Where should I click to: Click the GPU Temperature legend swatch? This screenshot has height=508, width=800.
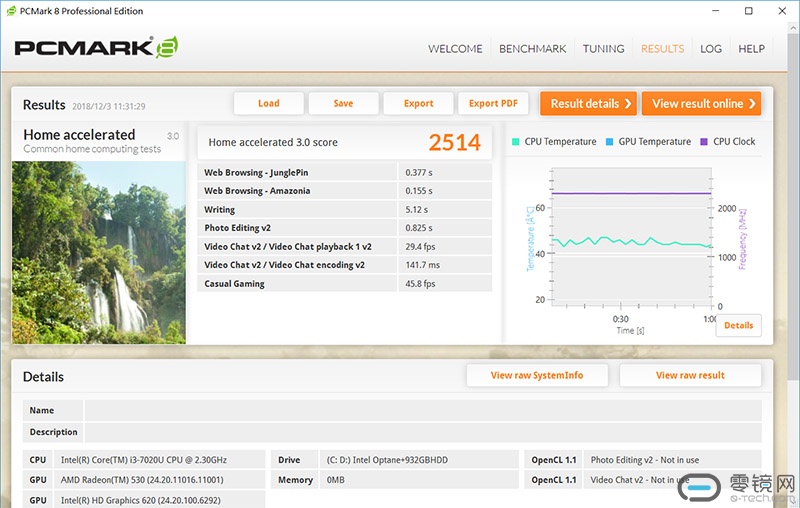click(x=609, y=142)
